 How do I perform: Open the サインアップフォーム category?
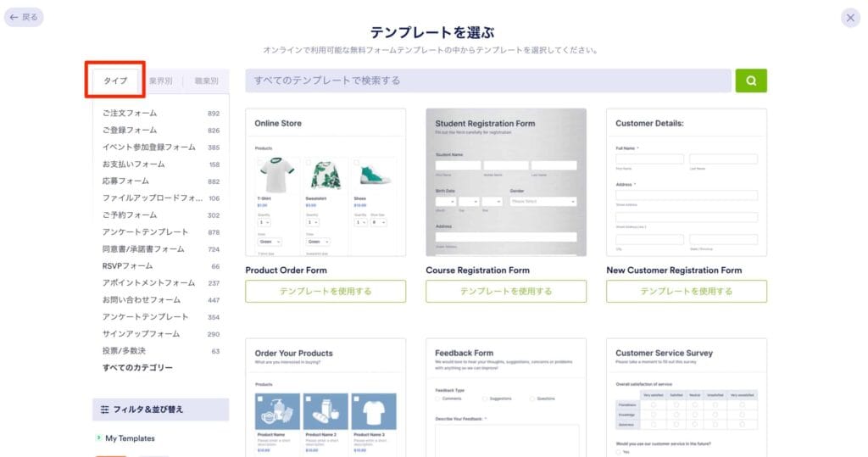tap(160, 334)
